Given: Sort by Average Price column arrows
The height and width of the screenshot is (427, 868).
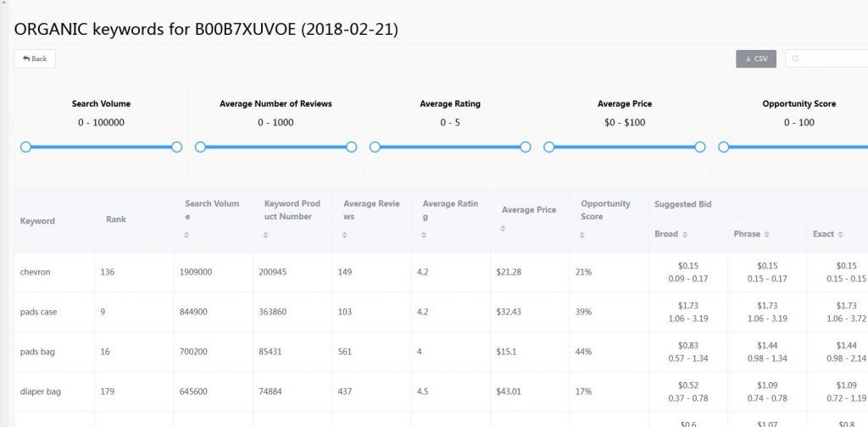Looking at the screenshot, I should coord(504,228).
